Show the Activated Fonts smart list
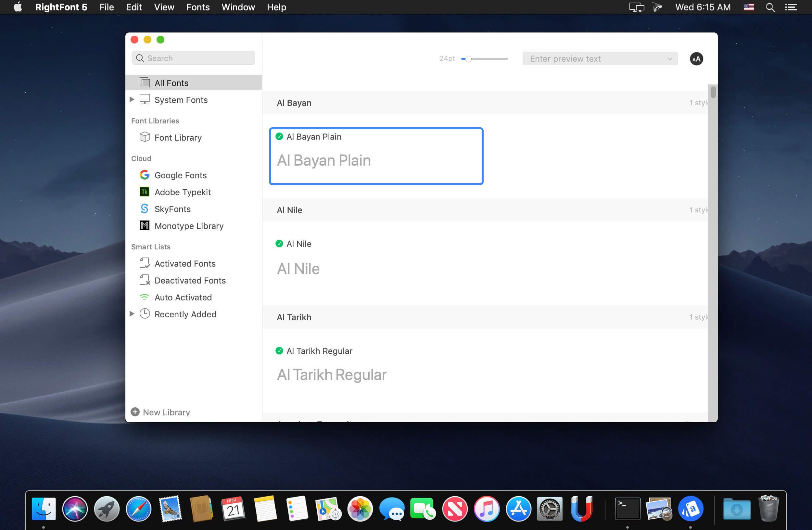 185,263
